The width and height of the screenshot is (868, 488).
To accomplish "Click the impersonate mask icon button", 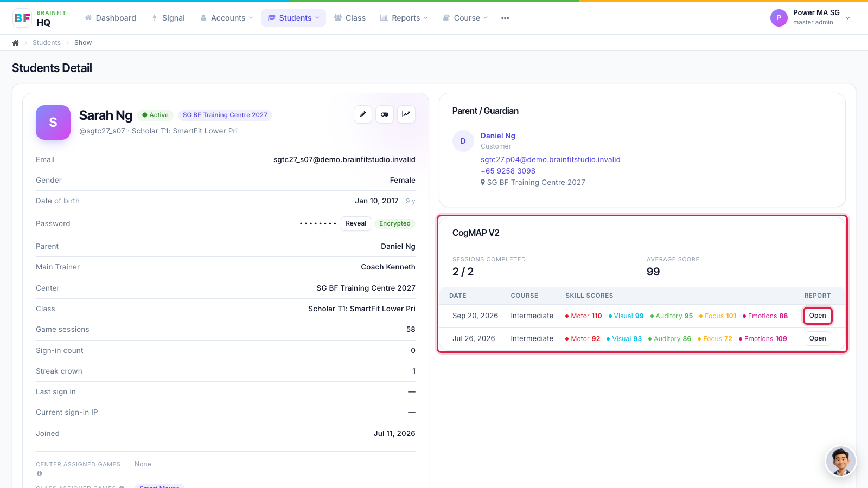I will tap(385, 114).
